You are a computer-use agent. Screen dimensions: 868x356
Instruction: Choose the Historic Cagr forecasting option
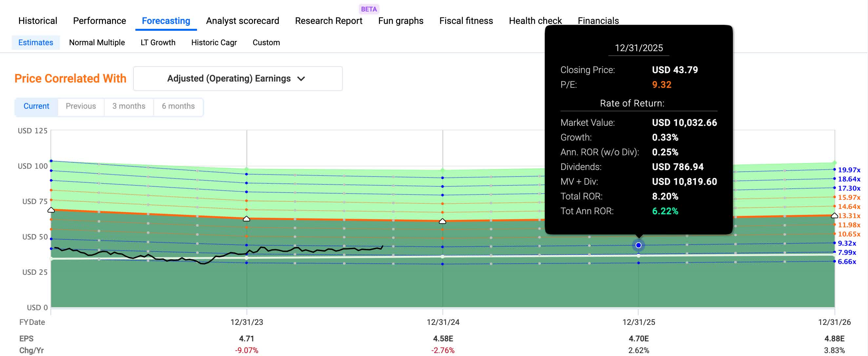(214, 43)
